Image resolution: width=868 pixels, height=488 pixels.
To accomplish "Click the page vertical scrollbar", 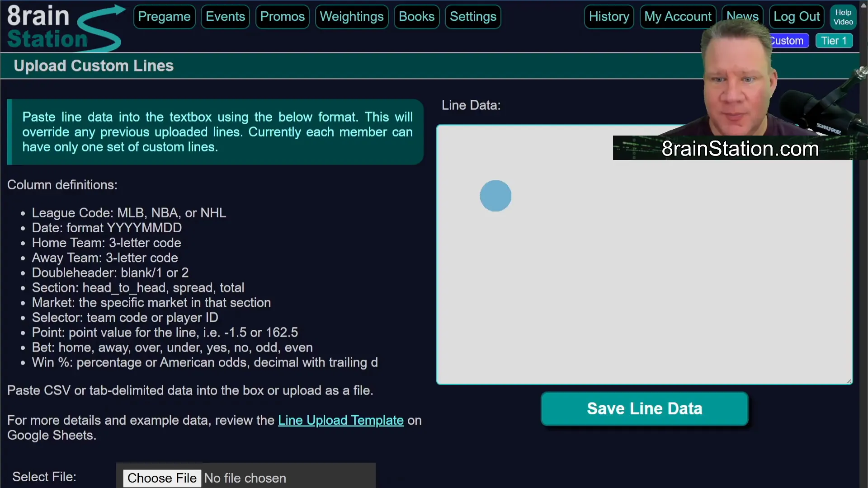I will pyautogui.click(x=863, y=244).
